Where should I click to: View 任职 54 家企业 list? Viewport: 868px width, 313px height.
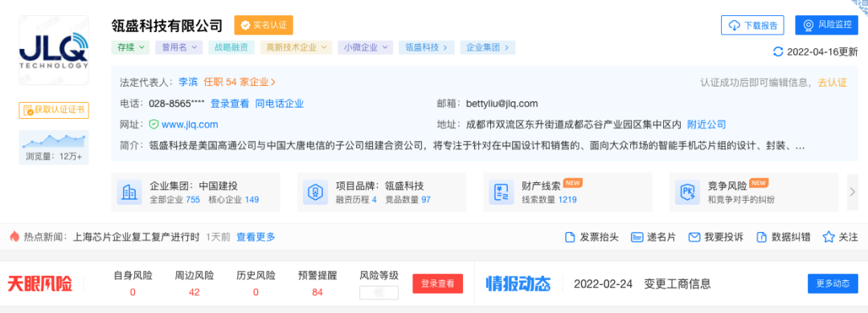pyautogui.click(x=240, y=82)
